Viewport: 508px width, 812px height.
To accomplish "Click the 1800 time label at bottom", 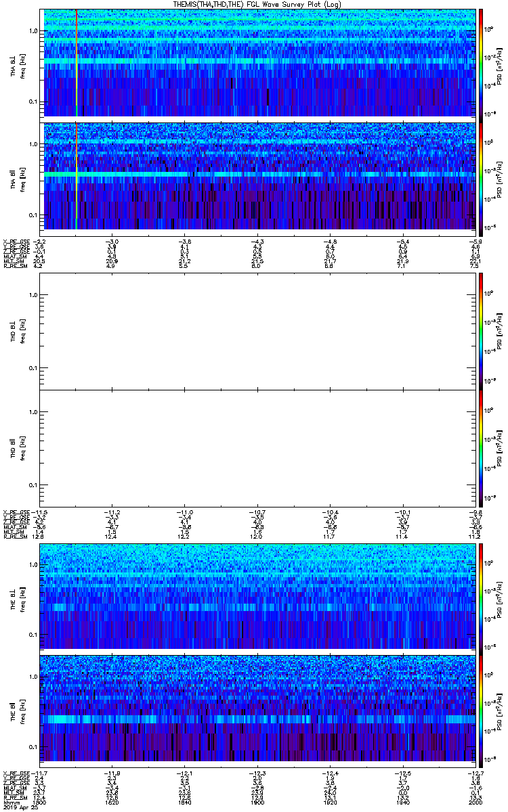I will tap(40, 803).
